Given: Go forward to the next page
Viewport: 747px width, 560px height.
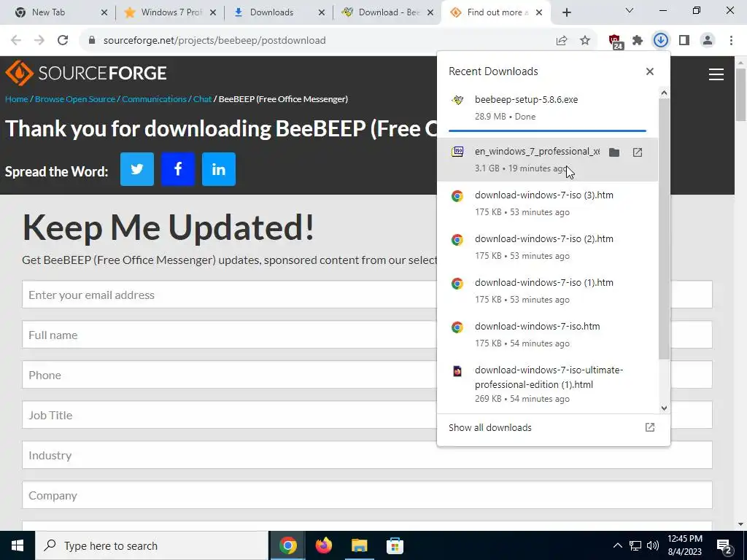Looking at the screenshot, I should click(x=39, y=41).
